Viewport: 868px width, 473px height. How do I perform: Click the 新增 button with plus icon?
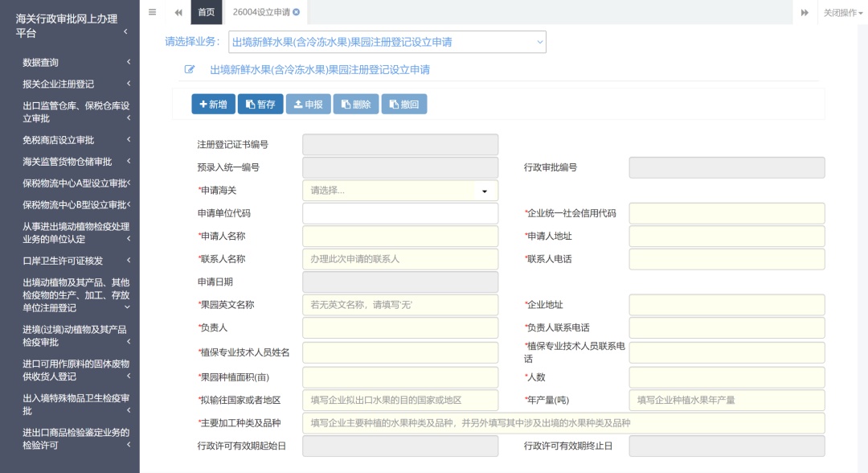[213, 104]
